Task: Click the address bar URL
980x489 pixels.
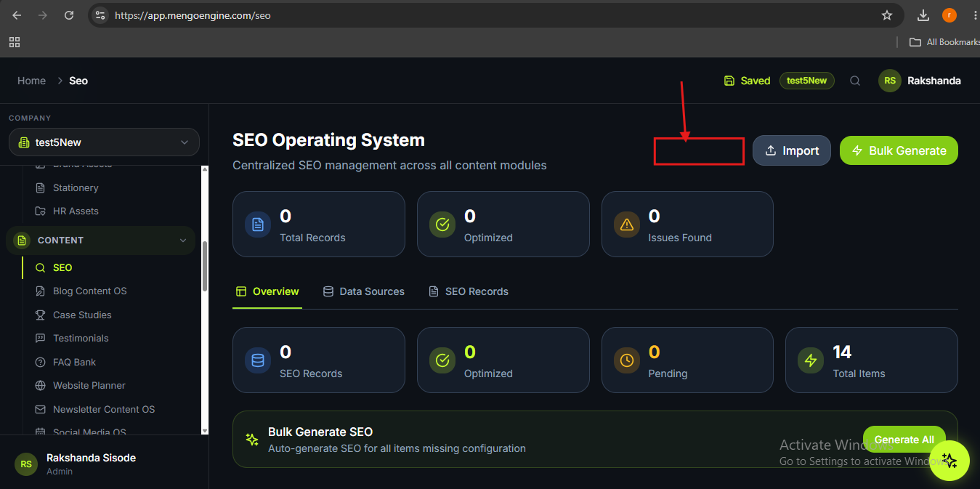Action: click(x=193, y=15)
